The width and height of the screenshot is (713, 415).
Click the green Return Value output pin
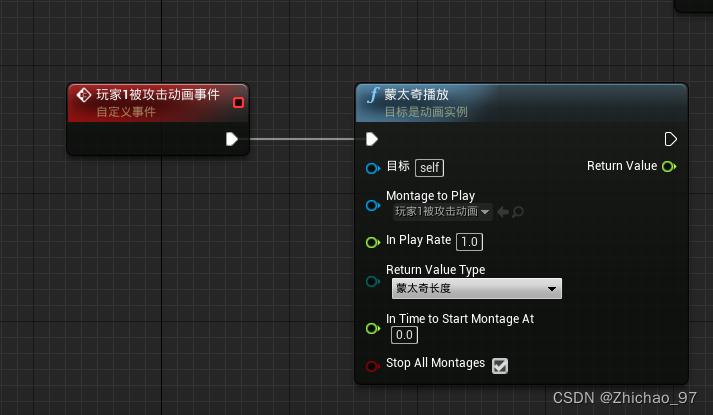pos(669,166)
